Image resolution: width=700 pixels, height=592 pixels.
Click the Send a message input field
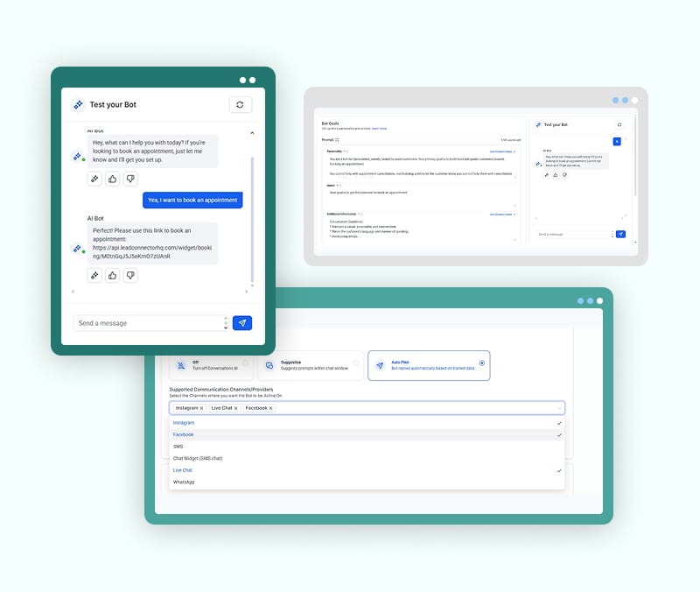pyautogui.click(x=149, y=323)
